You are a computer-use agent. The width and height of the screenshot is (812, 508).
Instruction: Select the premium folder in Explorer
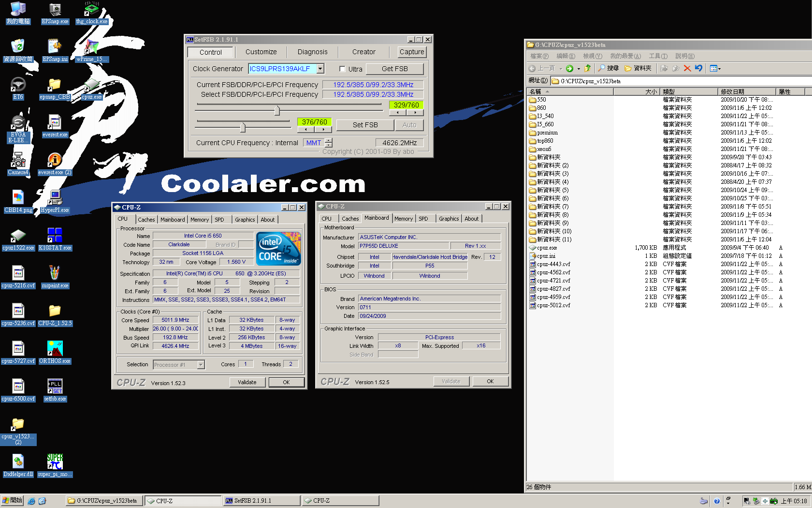547,133
